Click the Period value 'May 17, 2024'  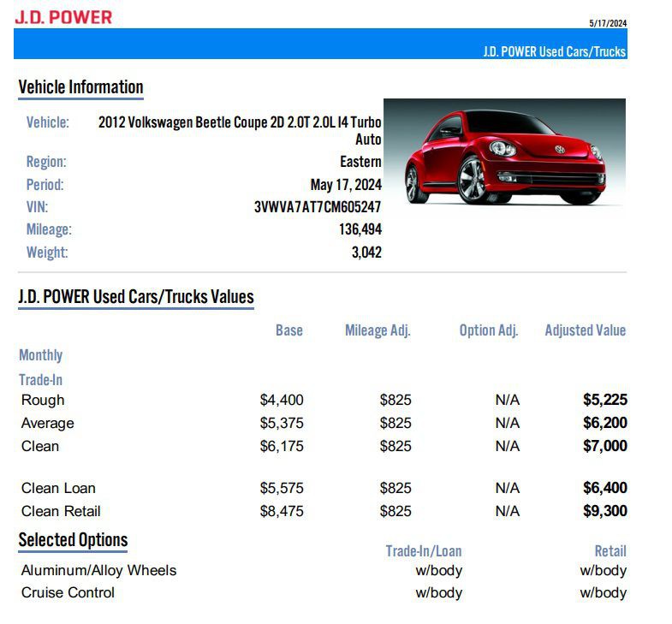pyautogui.click(x=346, y=185)
